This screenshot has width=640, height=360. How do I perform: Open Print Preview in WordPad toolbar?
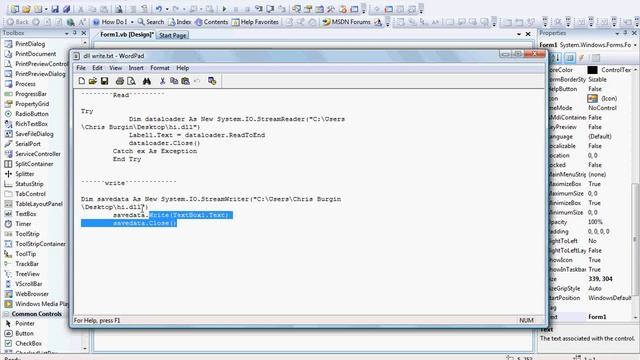[131, 81]
